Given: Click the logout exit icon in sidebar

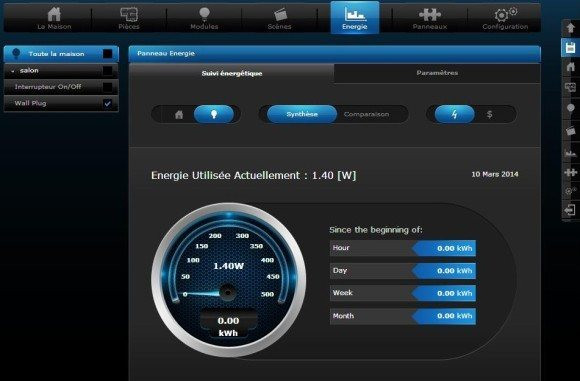Looking at the screenshot, I should [570, 210].
